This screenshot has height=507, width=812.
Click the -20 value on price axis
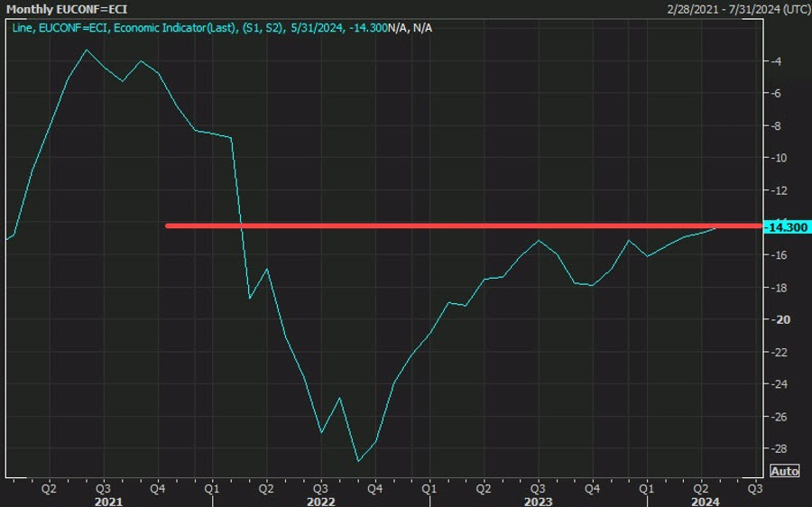tap(781, 319)
